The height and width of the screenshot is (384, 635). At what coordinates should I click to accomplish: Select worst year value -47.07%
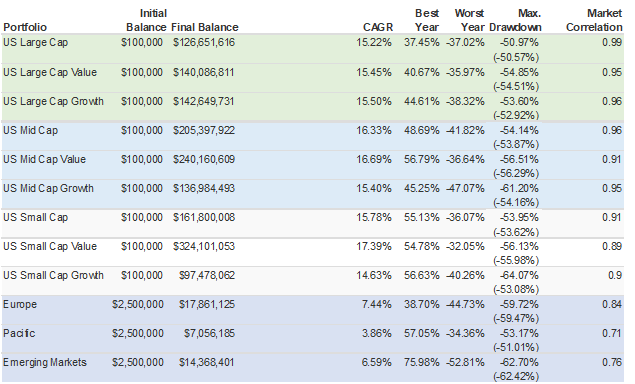(465, 188)
